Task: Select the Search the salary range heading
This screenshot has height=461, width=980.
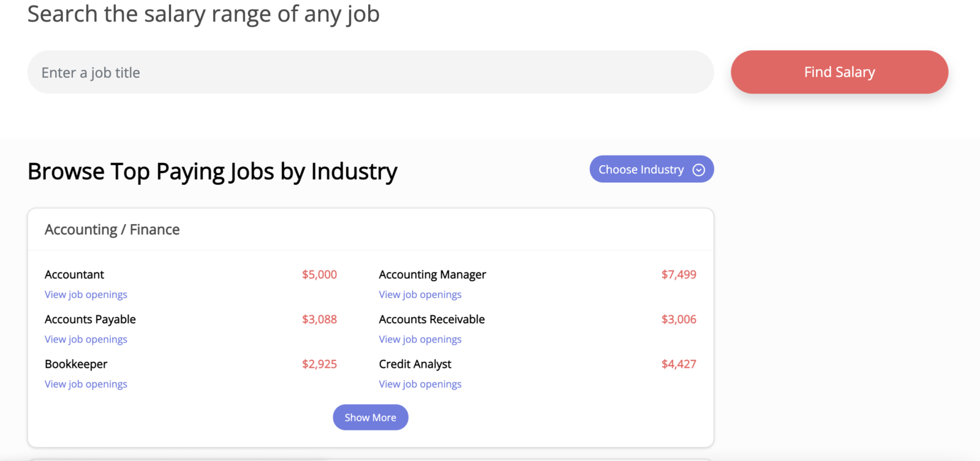Action: (203, 14)
